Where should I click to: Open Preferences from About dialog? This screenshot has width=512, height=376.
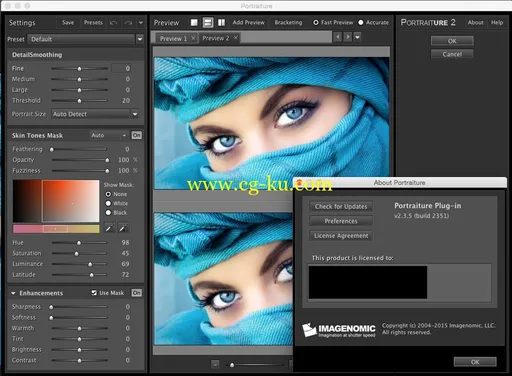[341, 221]
